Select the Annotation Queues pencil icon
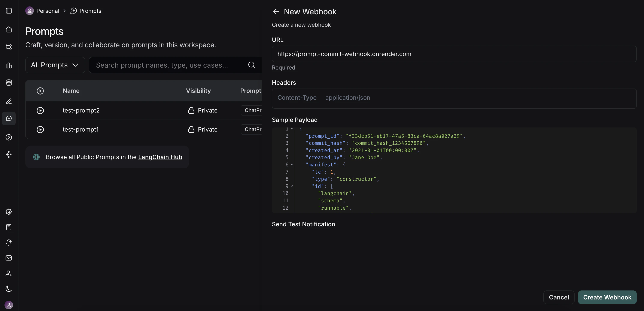 9,101
